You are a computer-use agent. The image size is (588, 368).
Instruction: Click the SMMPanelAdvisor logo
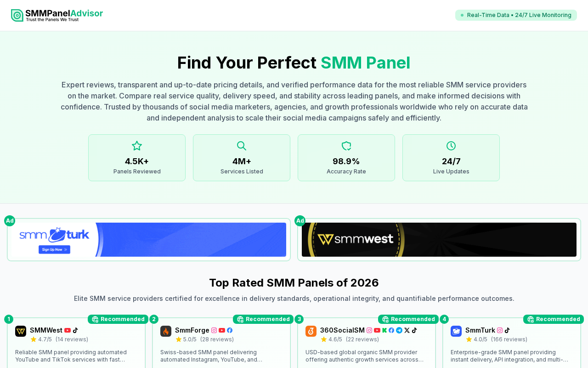(x=57, y=15)
